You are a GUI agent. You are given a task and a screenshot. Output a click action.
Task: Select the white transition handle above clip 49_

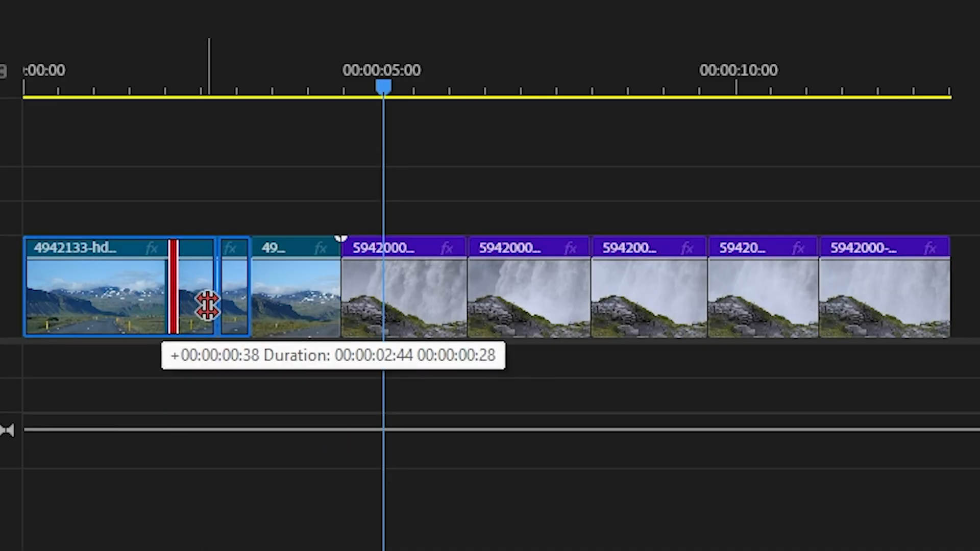coord(341,239)
